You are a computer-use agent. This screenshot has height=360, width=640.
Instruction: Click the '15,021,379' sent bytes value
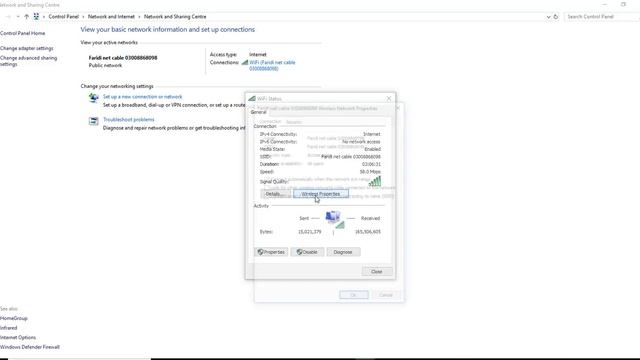point(310,232)
